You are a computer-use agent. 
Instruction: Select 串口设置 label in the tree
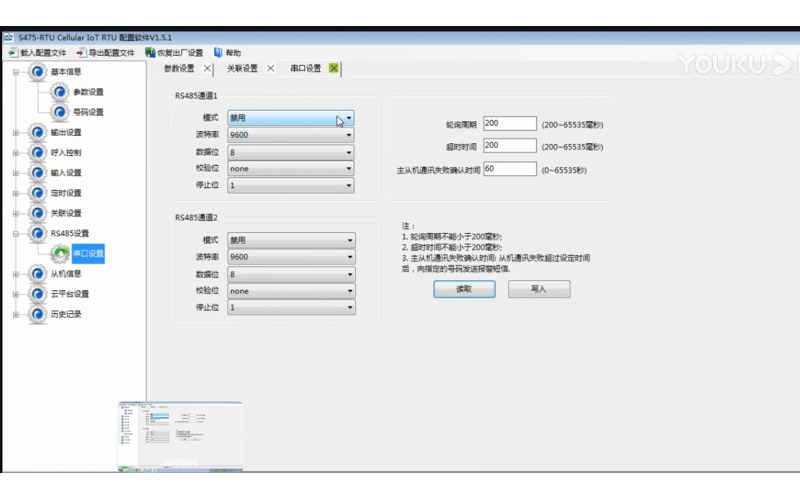[x=88, y=254]
